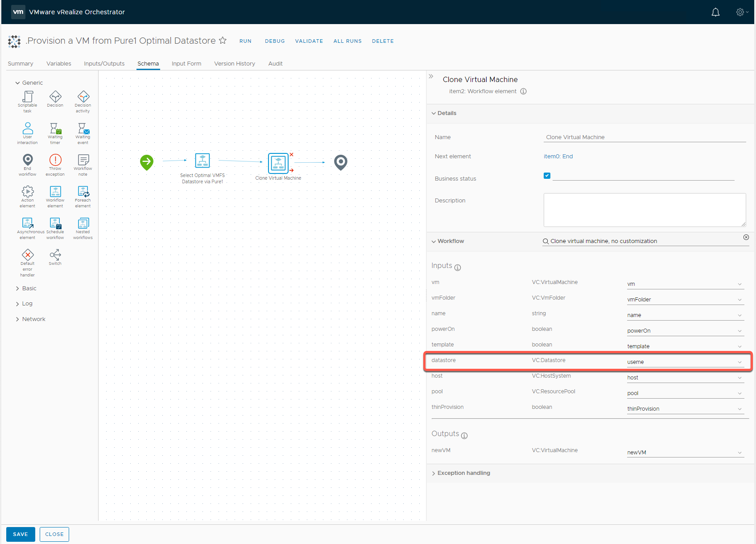Open the thinProvision binding dropdown
This screenshot has height=544, width=756.
tap(685, 409)
